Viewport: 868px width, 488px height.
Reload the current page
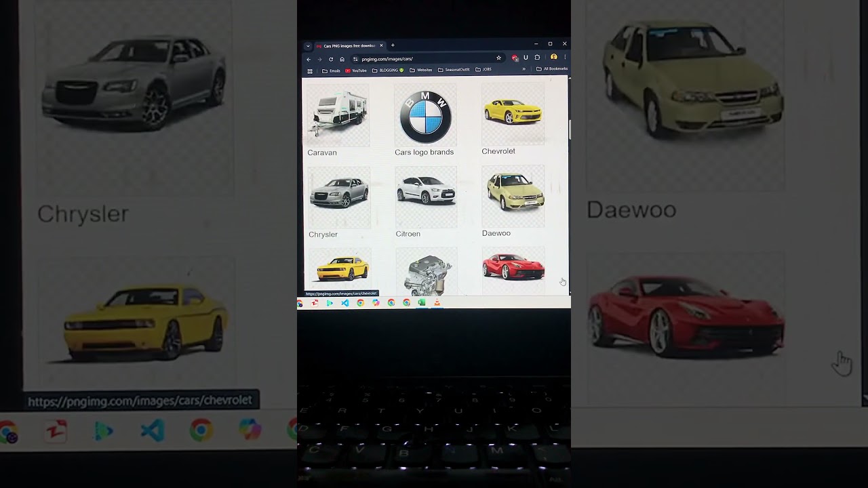[x=331, y=59]
